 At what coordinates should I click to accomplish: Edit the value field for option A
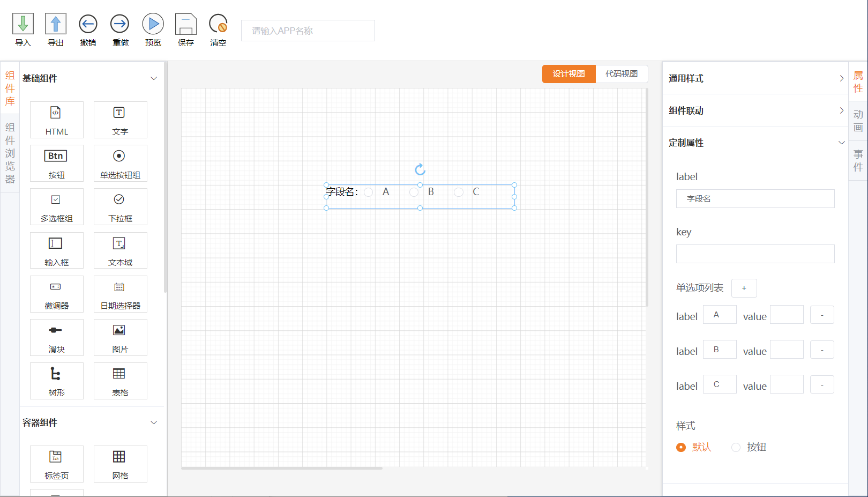pos(787,315)
